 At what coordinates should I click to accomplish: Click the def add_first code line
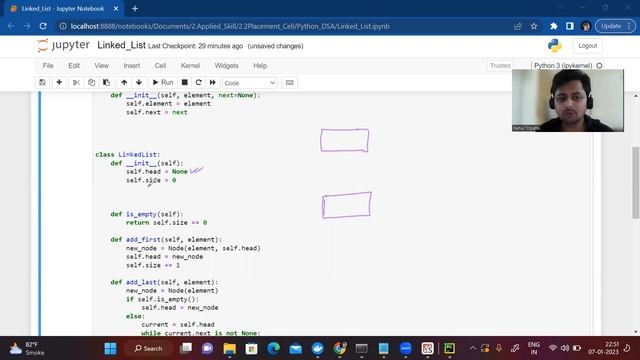pyautogui.click(x=166, y=240)
